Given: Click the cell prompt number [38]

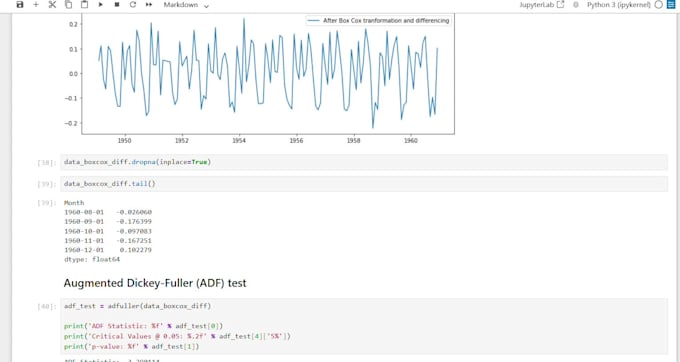Looking at the screenshot, I should (x=47, y=163).
